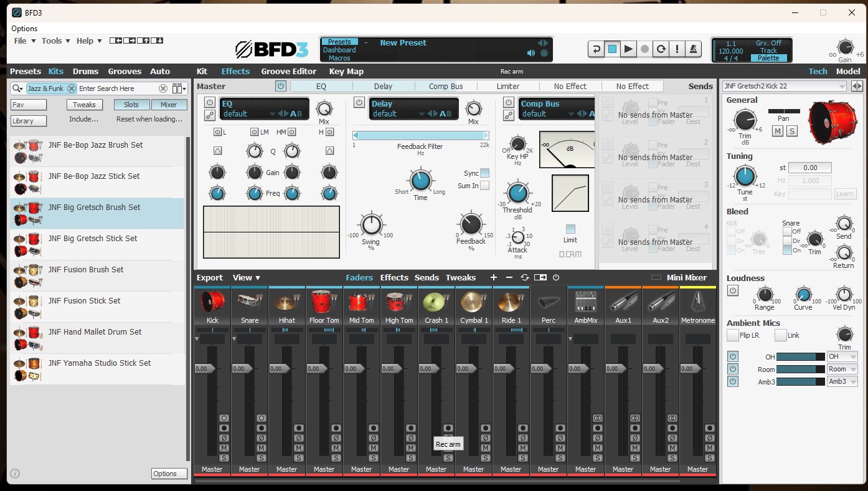Click the Feedback Filter frequency slider

(421, 135)
